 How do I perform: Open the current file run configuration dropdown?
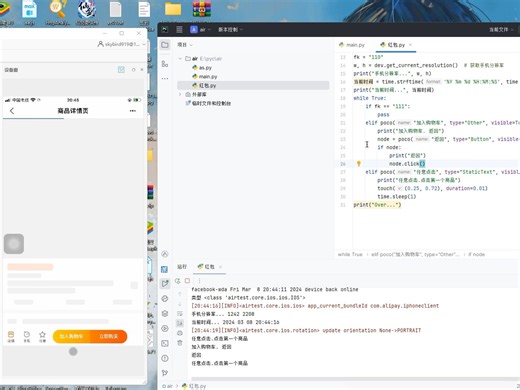click(501, 29)
